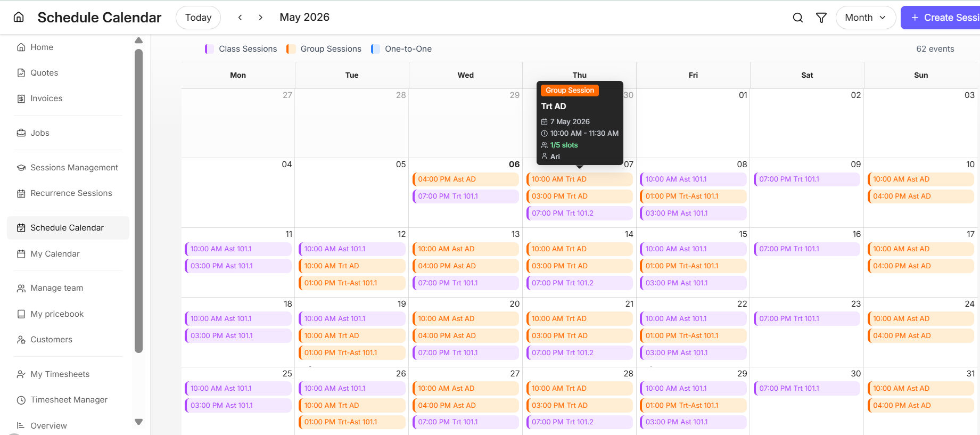Open 10:00 AM Ast AD event on the 17th

click(921, 249)
